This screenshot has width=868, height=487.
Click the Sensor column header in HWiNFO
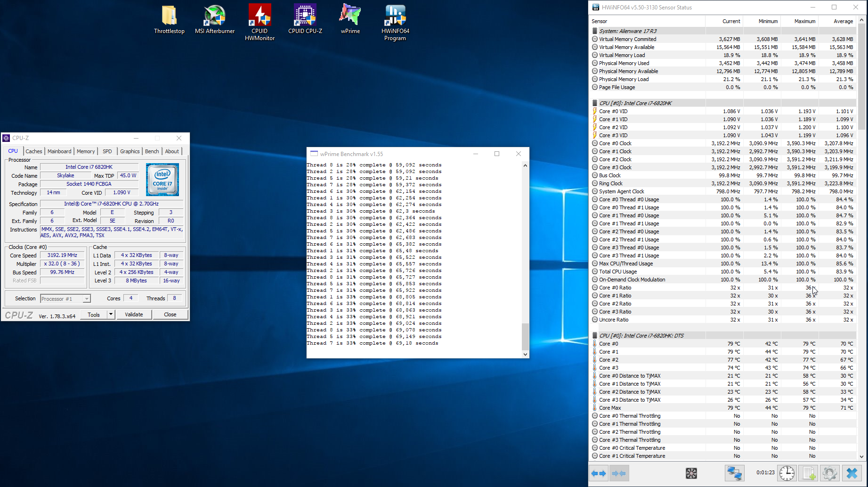pyautogui.click(x=648, y=21)
